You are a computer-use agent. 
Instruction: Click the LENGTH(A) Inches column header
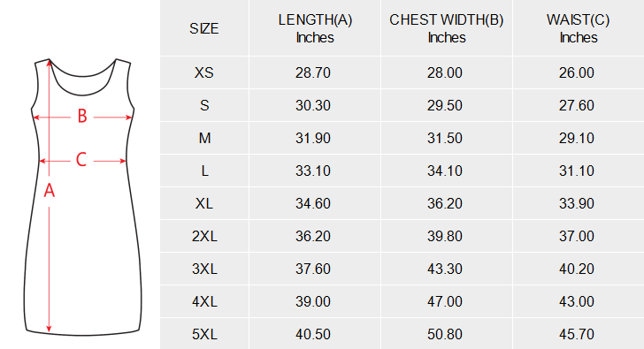tap(315, 28)
